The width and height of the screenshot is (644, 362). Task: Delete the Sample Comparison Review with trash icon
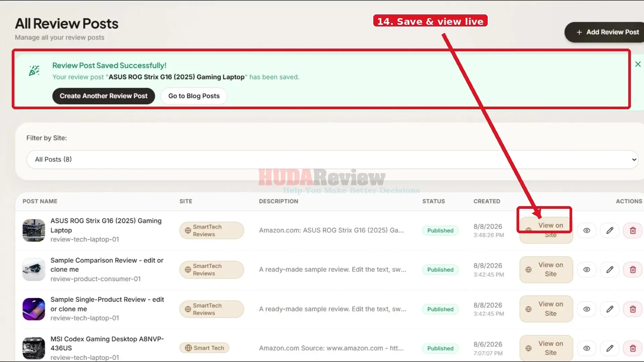point(633,269)
